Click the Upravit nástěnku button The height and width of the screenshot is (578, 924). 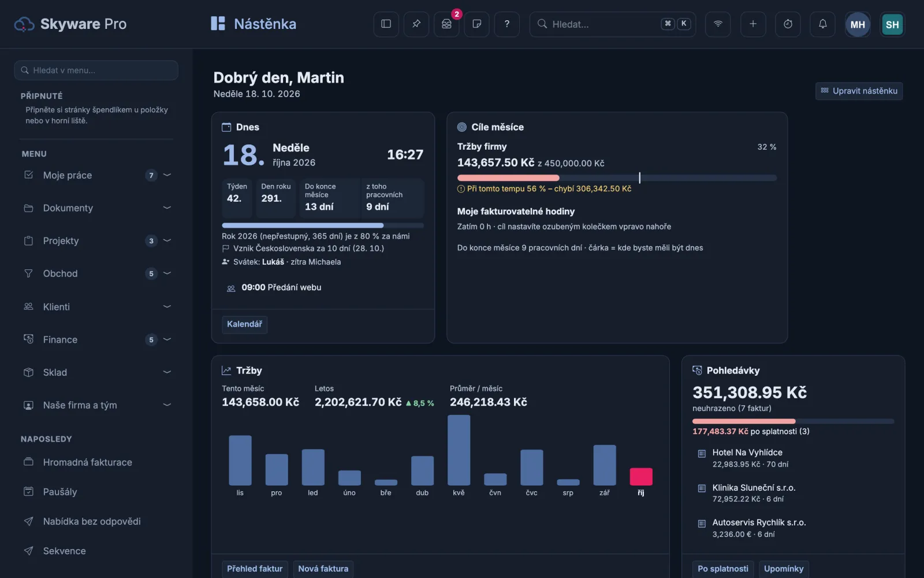[x=859, y=91]
